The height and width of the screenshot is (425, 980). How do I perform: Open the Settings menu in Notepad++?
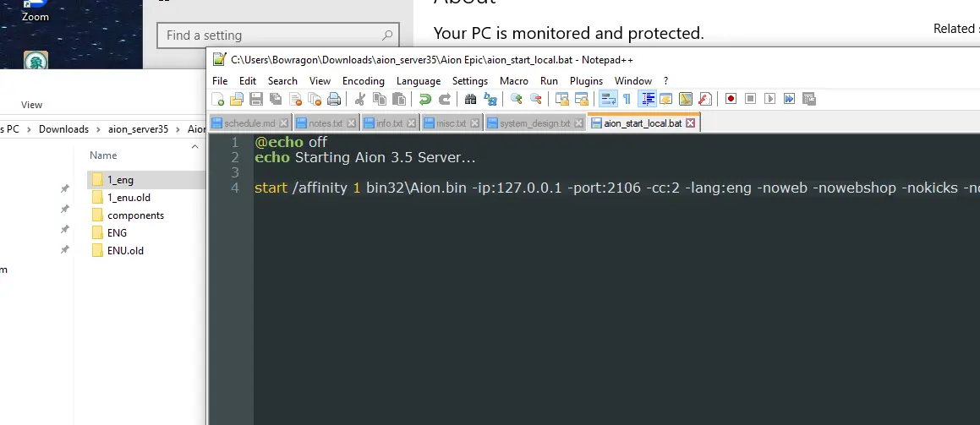(x=470, y=81)
